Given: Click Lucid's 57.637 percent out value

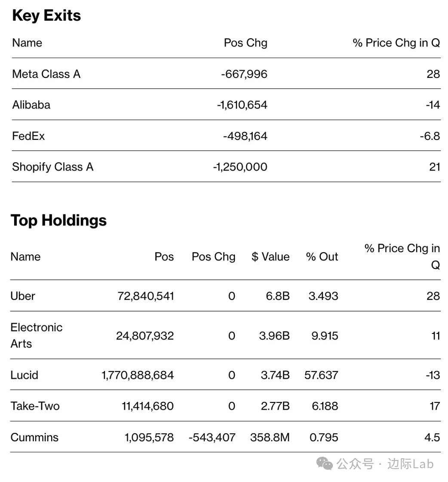Looking at the screenshot, I should point(321,375).
